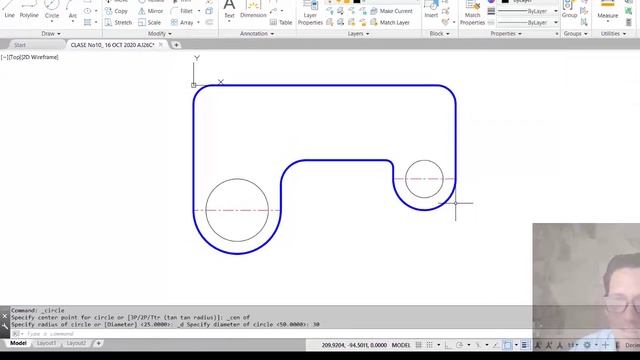Click the Dimension tool

[x=253, y=10]
